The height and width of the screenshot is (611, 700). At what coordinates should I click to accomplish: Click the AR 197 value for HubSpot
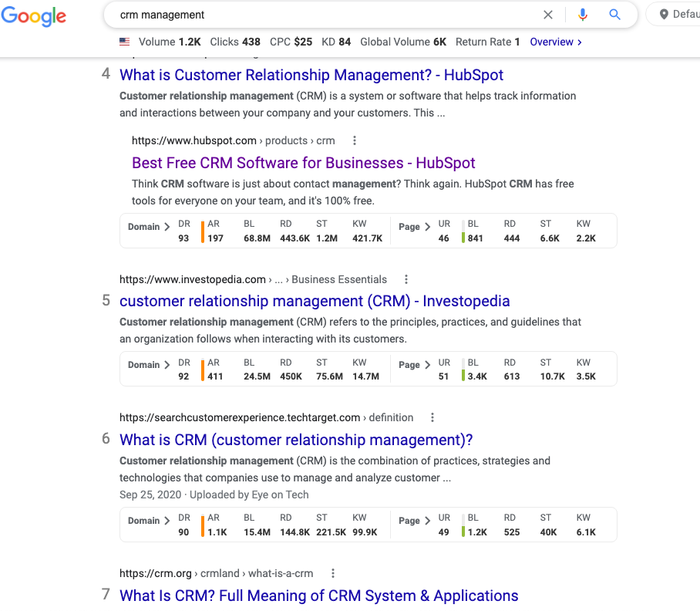pos(215,238)
